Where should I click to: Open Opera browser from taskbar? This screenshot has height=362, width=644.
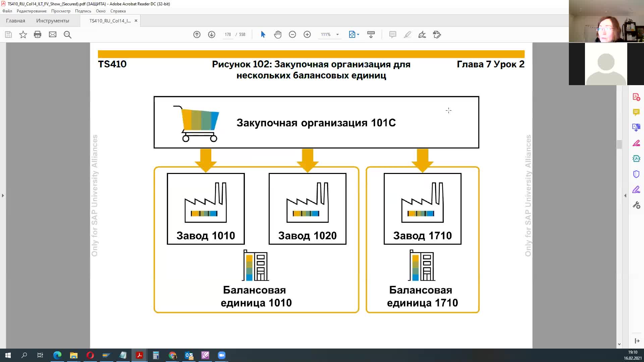tap(90, 355)
